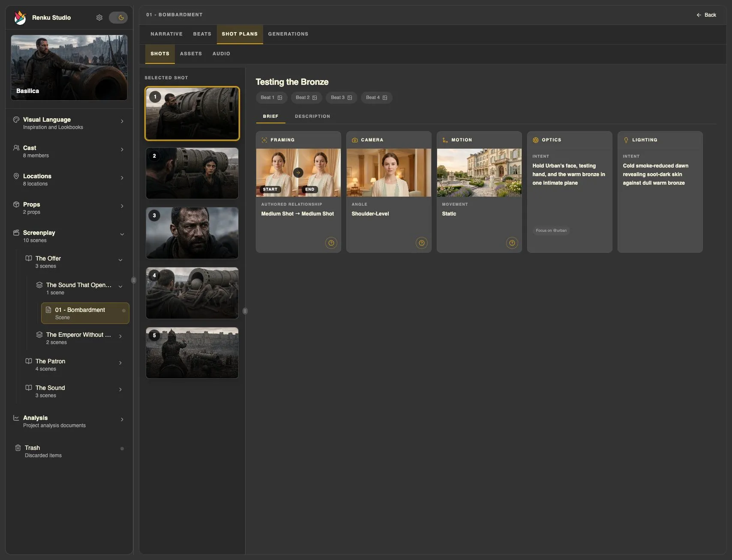Image resolution: width=732 pixels, height=560 pixels.
Task: Click the Beat 1 chip
Action: tap(271, 98)
